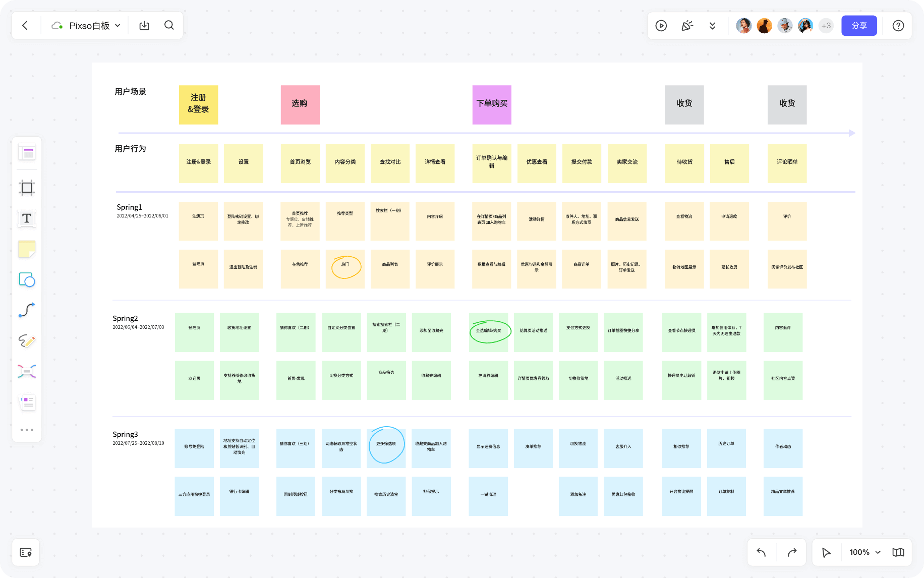Select the sticky note tool
The height and width of the screenshot is (578, 924).
pos(27,249)
